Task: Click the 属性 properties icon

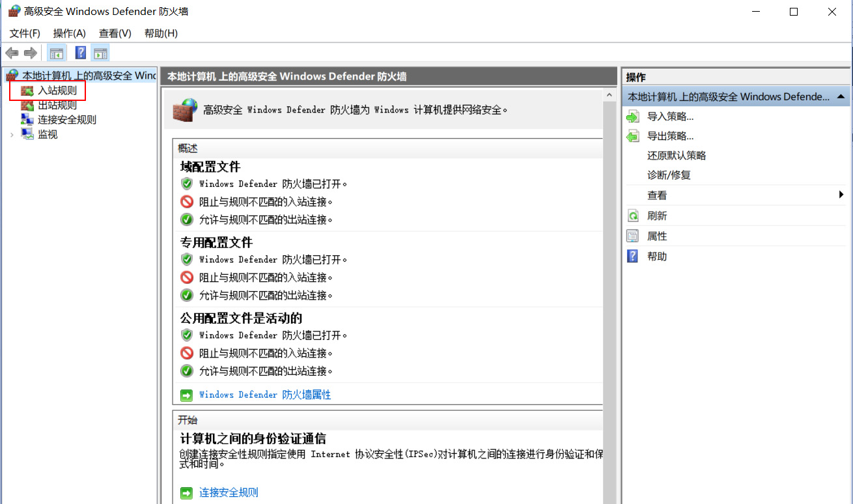Action: tap(633, 236)
